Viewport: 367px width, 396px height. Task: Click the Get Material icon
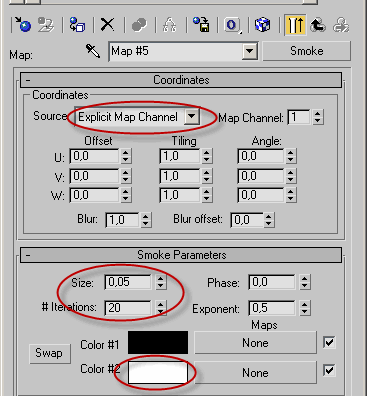click(23, 25)
